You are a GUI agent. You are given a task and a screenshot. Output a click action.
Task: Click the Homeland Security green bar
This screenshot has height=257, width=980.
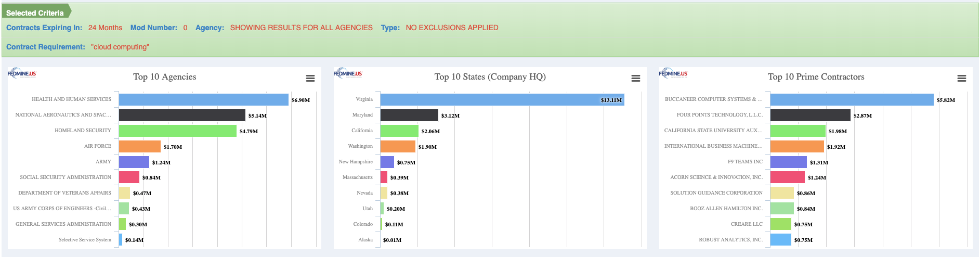tap(178, 131)
